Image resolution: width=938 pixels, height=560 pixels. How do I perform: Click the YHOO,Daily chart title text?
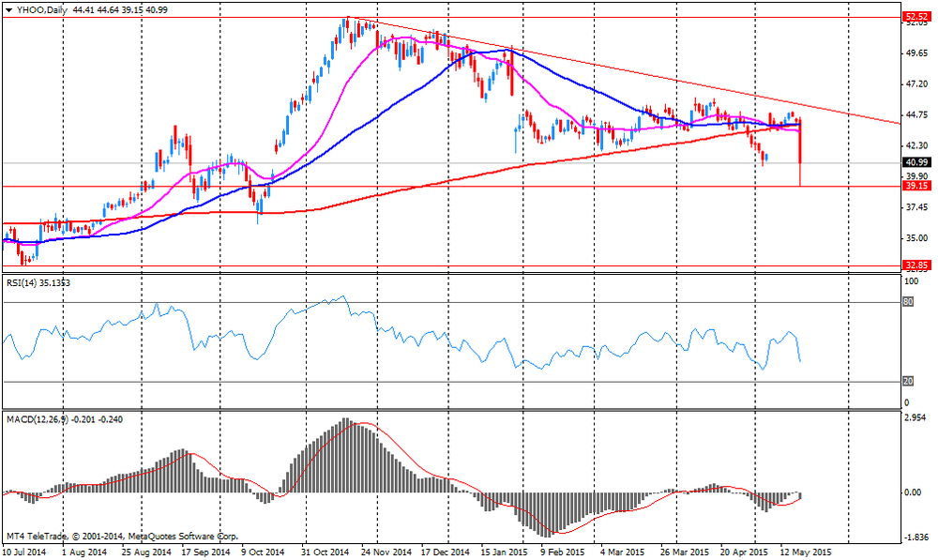[x=42, y=9]
